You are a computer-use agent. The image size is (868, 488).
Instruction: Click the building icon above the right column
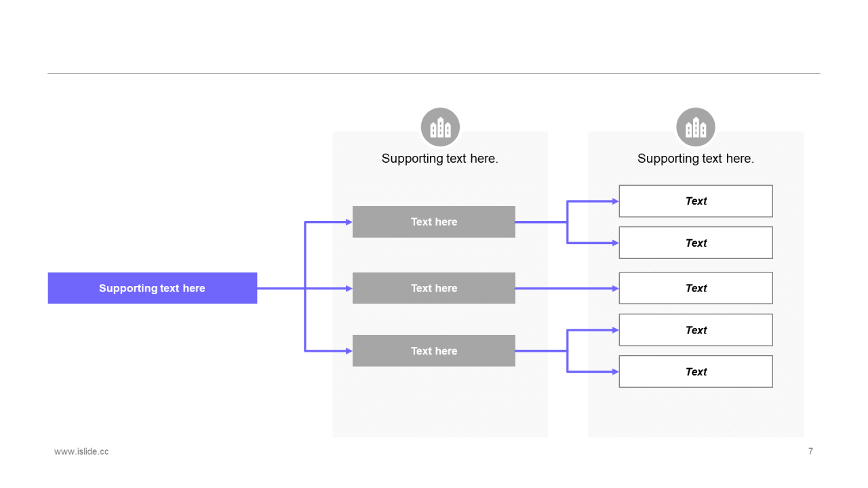coord(696,127)
